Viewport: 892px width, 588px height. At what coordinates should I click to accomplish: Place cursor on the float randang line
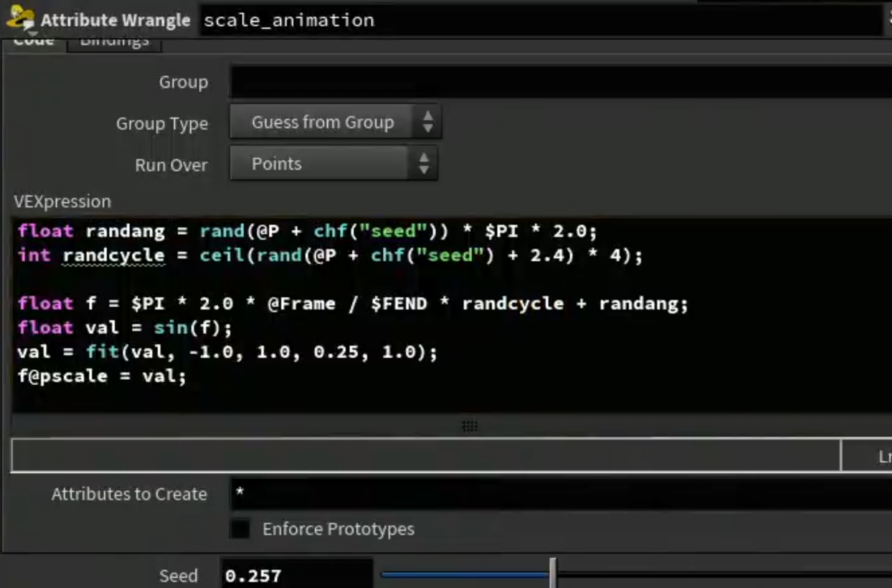click(x=307, y=232)
